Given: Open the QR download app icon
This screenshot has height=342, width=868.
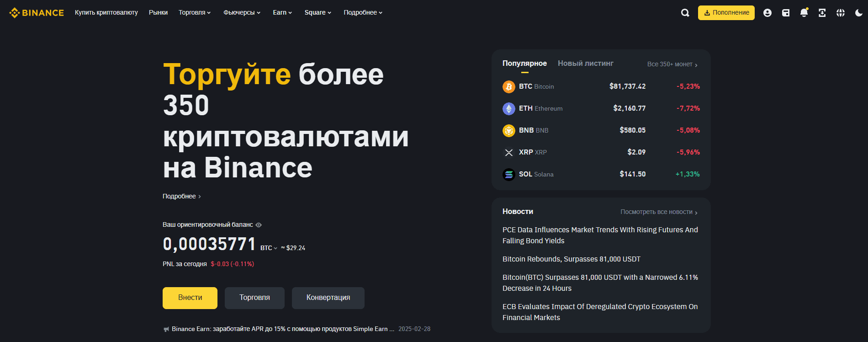Looking at the screenshot, I should 822,13.
